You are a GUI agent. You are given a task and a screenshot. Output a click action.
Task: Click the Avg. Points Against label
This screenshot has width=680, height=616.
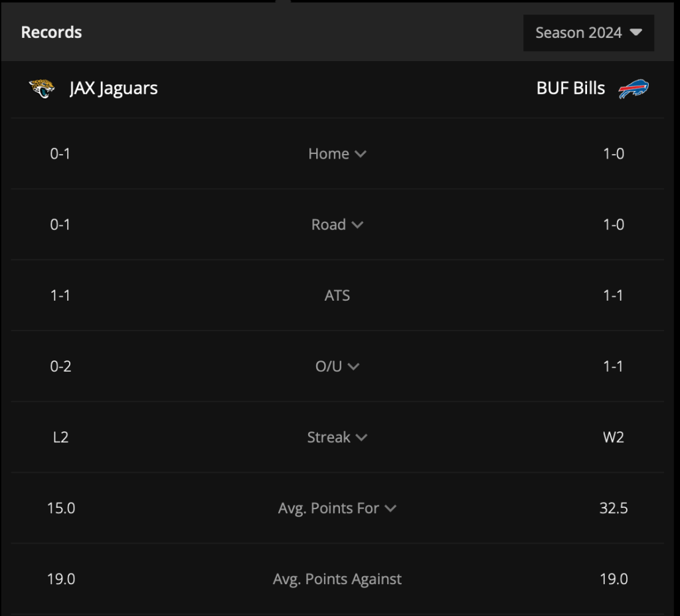337,579
